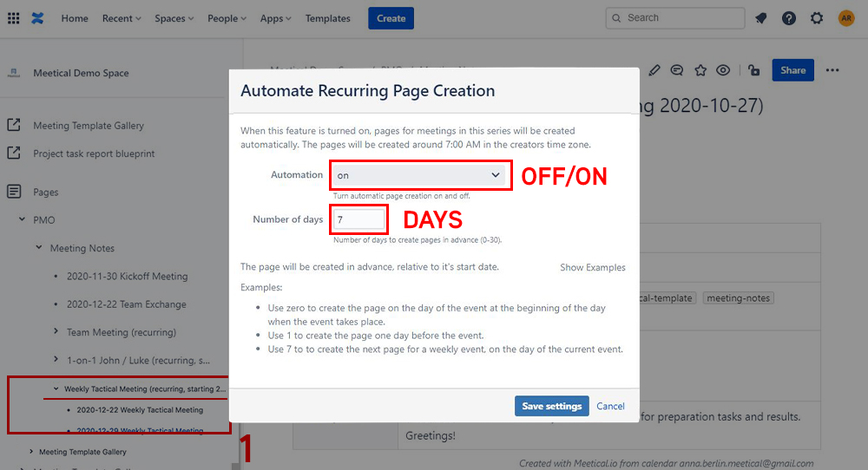Image resolution: width=868 pixels, height=470 pixels.
Task: Click the edit pencil icon
Action: click(x=654, y=70)
